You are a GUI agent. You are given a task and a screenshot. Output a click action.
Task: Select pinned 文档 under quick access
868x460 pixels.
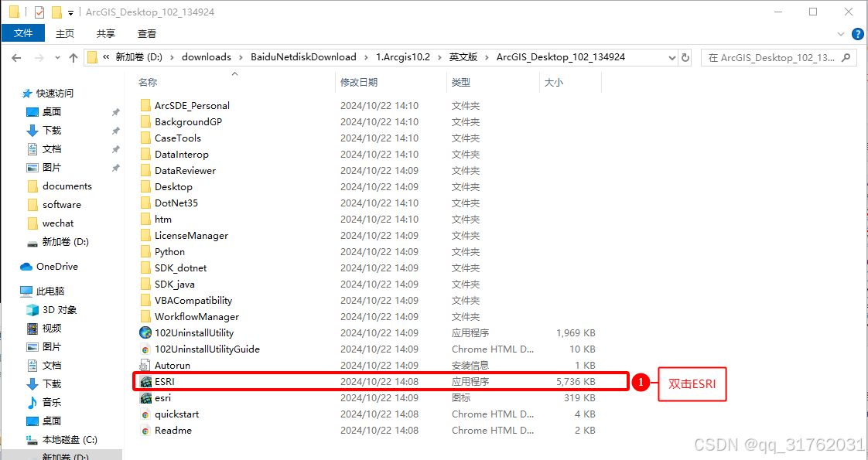pyautogui.click(x=52, y=148)
